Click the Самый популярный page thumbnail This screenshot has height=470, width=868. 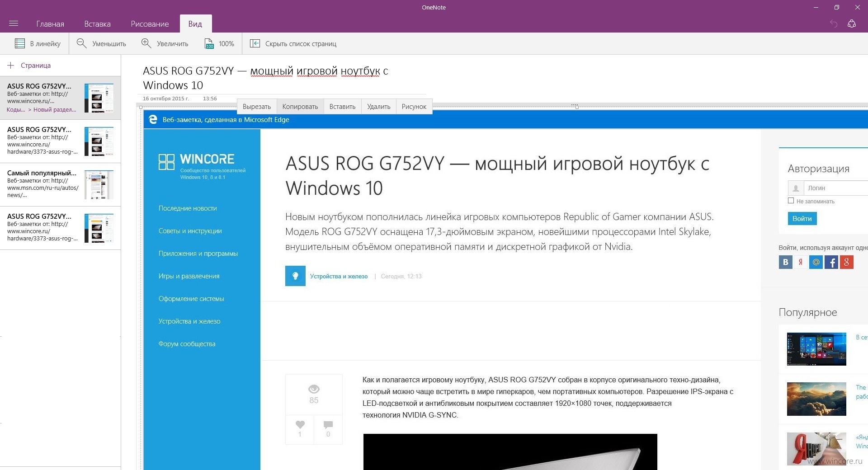click(x=99, y=185)
